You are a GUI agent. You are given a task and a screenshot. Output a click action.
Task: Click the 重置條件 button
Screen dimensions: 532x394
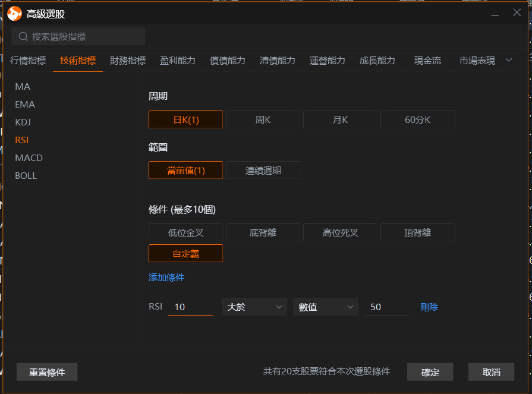click(x=47, y=373)
